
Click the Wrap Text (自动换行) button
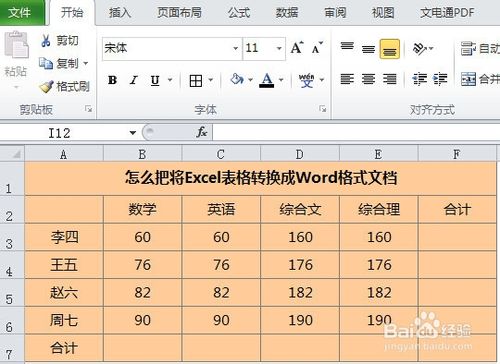point(480,49)
